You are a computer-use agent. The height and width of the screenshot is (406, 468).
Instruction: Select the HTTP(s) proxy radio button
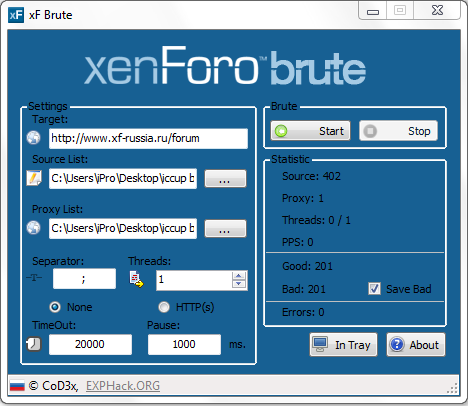(x=164, y=307)
